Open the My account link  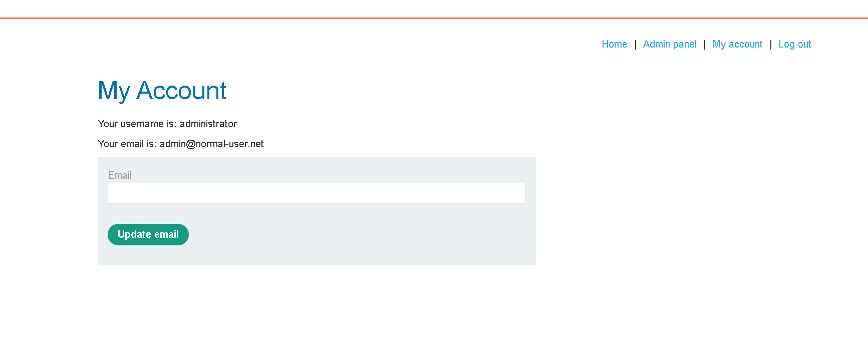(737, 45)
